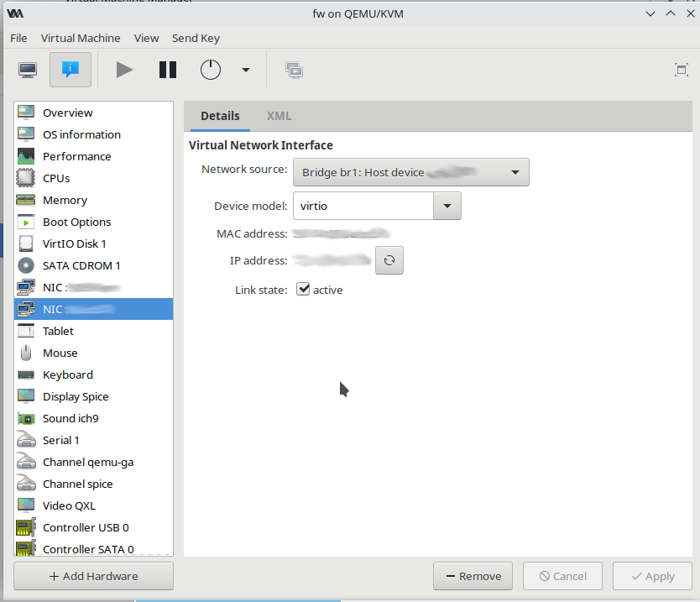
Task: Select Channel qemu-ga entry
Action: (x=94, y=463)
